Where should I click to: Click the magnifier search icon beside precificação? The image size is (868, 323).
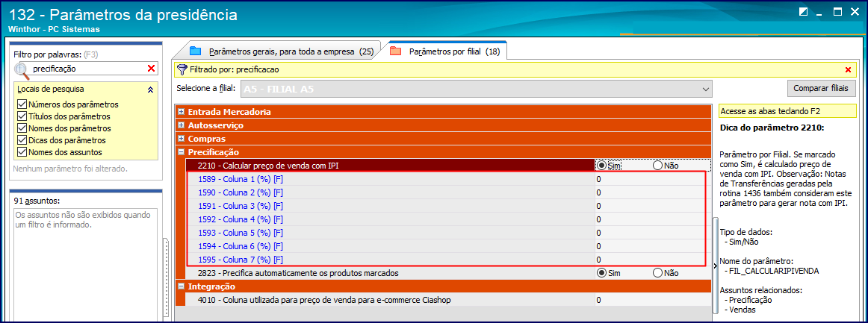click(22, 70)
